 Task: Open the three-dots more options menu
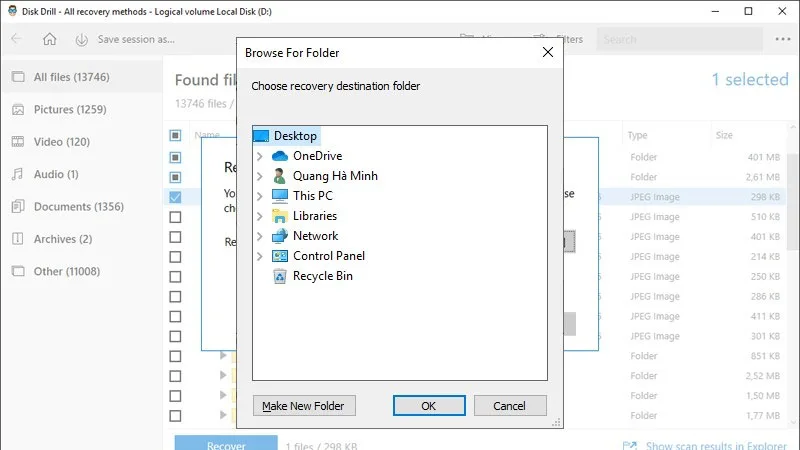pos(783,39)
